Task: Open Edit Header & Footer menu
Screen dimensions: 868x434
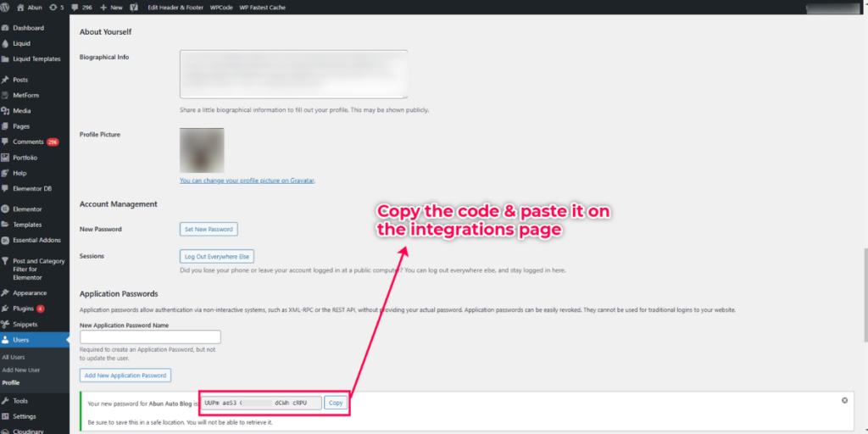Action: click(x=176, y=8)
